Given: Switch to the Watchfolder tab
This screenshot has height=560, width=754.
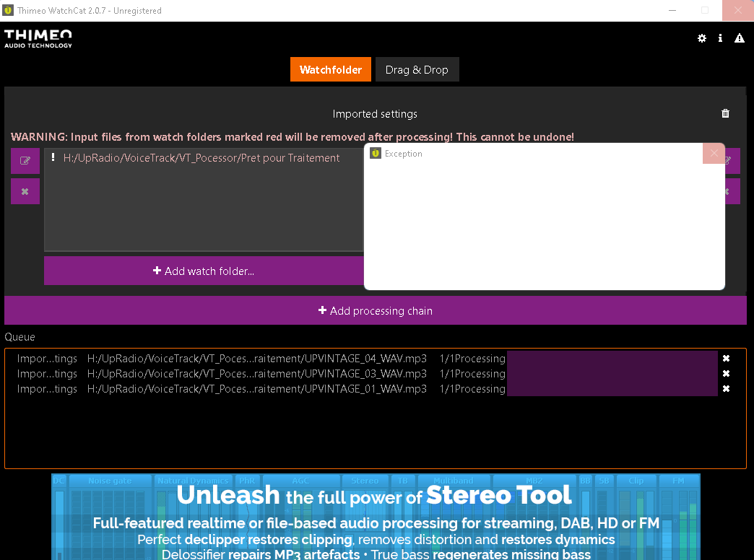Looking at the screenshot, I should pyautogui.click(x=330, y=69).
